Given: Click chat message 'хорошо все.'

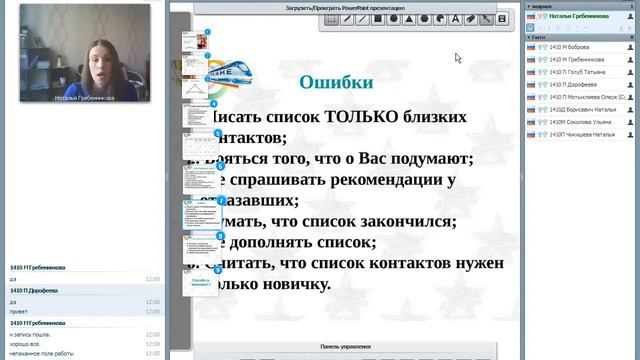Looking at the screenshot, I should pyautogui.click(x=25, y=344).
